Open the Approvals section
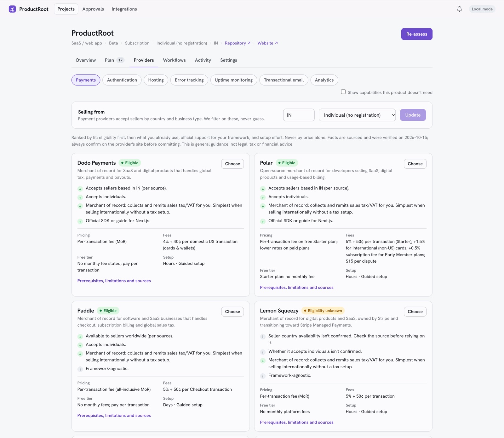Image resolution: width=504 pixels, height=438 pixels. click(x=93, y=9)
